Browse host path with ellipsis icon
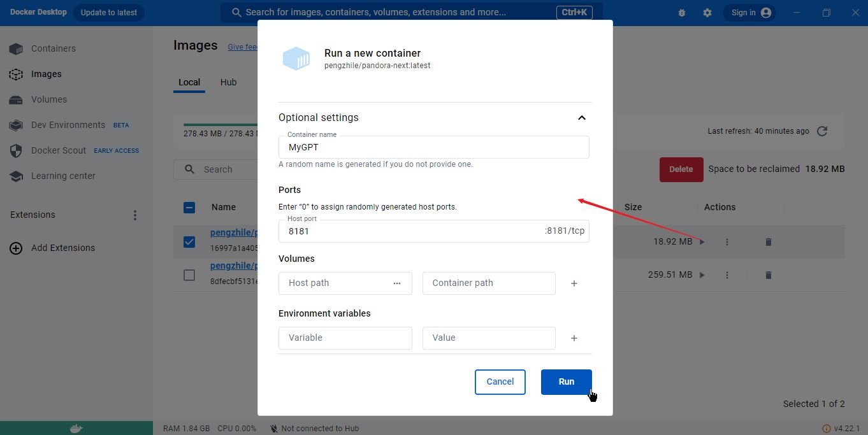Image resolution: width=868 pixels, height=435 pixels. tap(397, 283)
